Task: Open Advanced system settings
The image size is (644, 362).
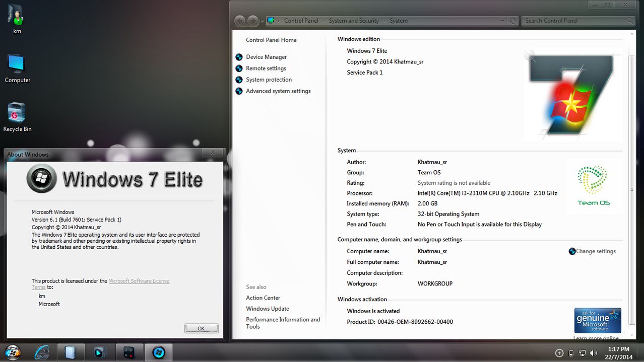Action: 278,91
